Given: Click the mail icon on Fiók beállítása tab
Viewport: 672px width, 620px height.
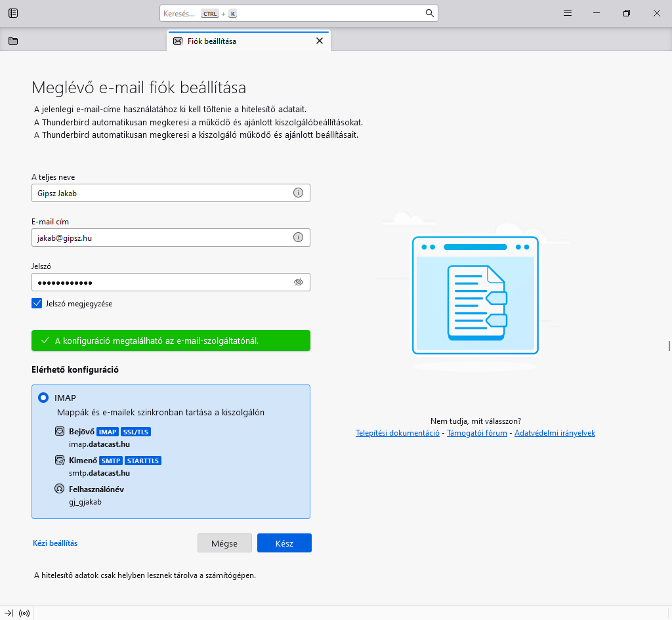Looking at the screenshot, I should click(x=178, y=41).
